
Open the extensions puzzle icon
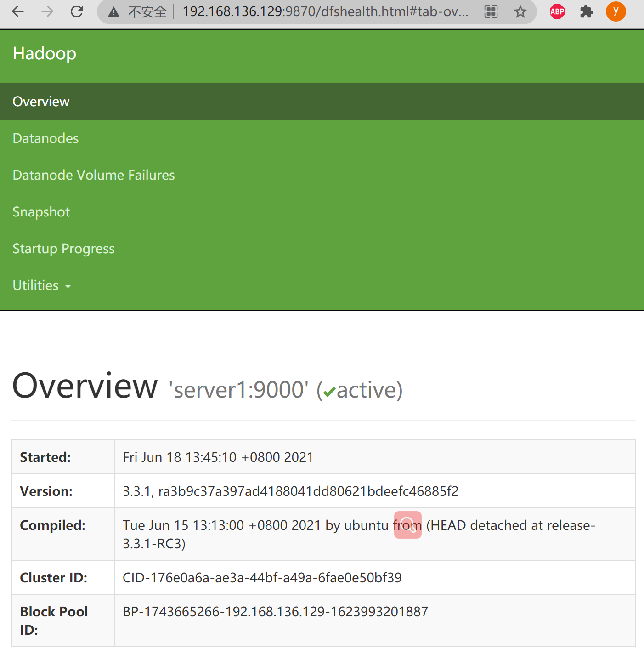pyautogui.click(x=586, y=11)
